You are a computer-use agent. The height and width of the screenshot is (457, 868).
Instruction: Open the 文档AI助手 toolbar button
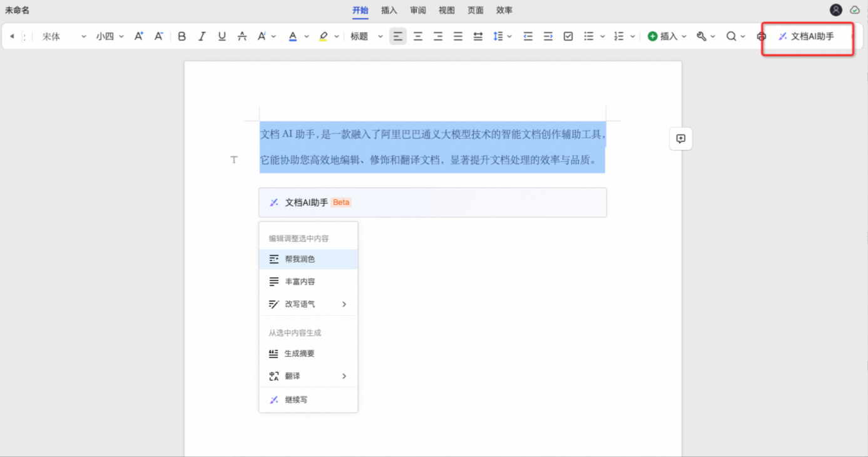[x=807, y=36]
